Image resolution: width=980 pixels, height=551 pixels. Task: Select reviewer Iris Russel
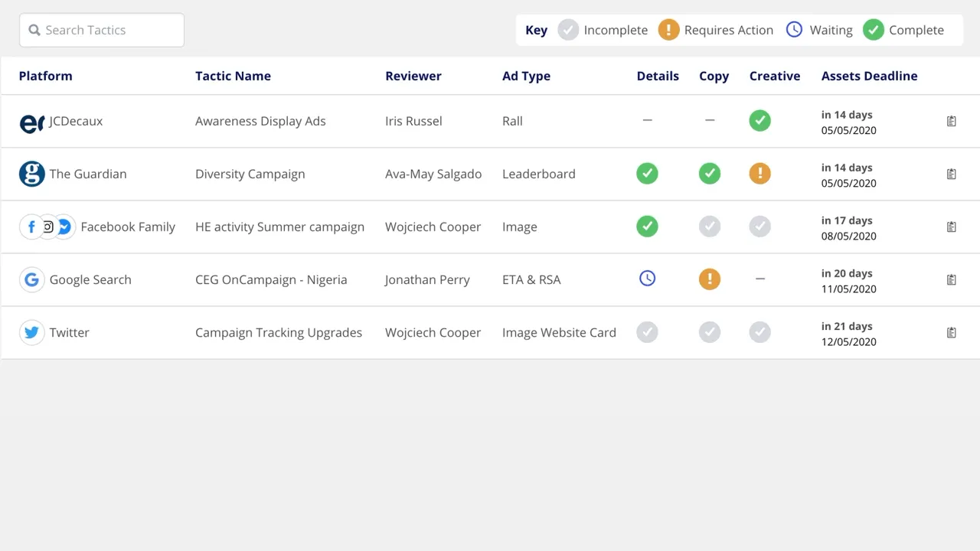click(413, 121)
